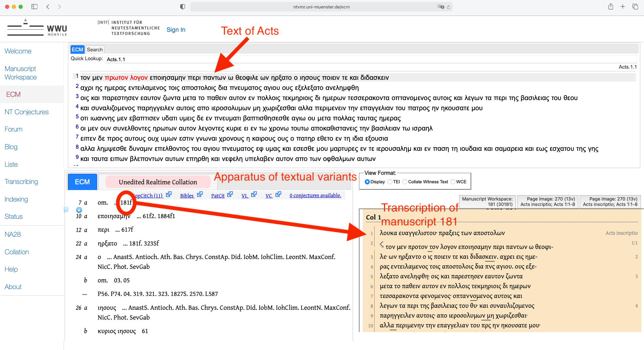Open Manuscript Workspace in the sidebar
644x350 pixels.
tap(21, 73)
